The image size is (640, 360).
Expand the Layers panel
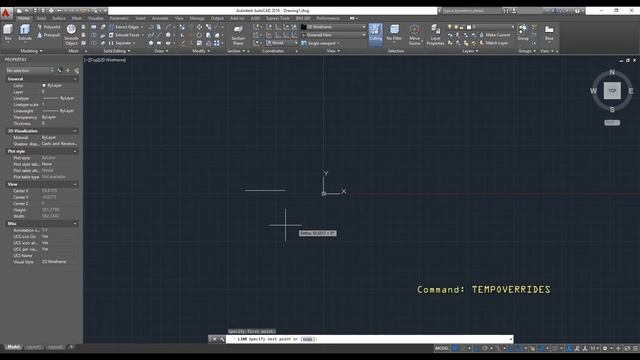(x=470, y=51)
